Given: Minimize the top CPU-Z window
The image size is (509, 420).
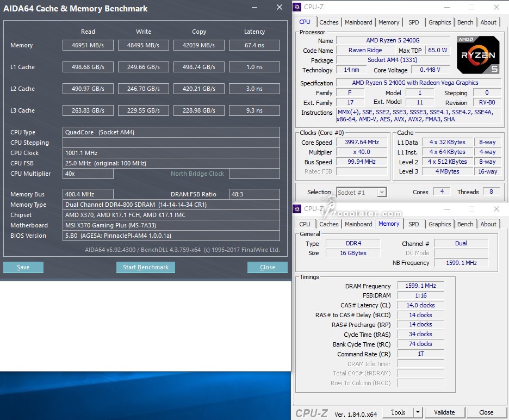Looking at the screenshot, I should point(447,7).
